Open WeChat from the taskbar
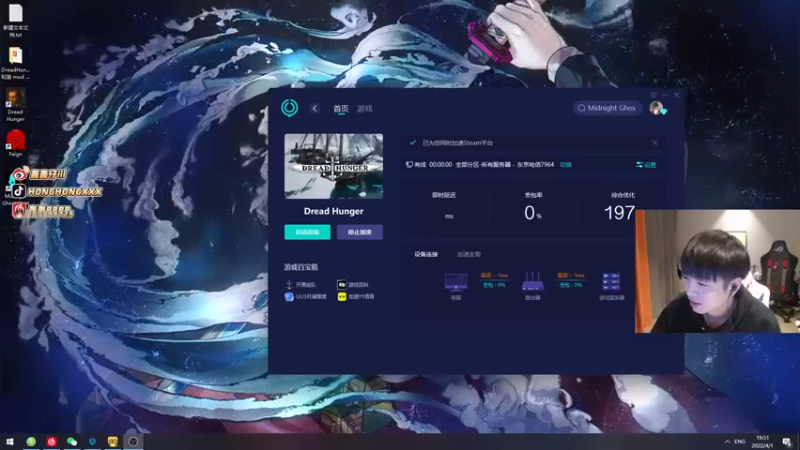Viewport: 800px width, 450px height. (x=72, y=441)
